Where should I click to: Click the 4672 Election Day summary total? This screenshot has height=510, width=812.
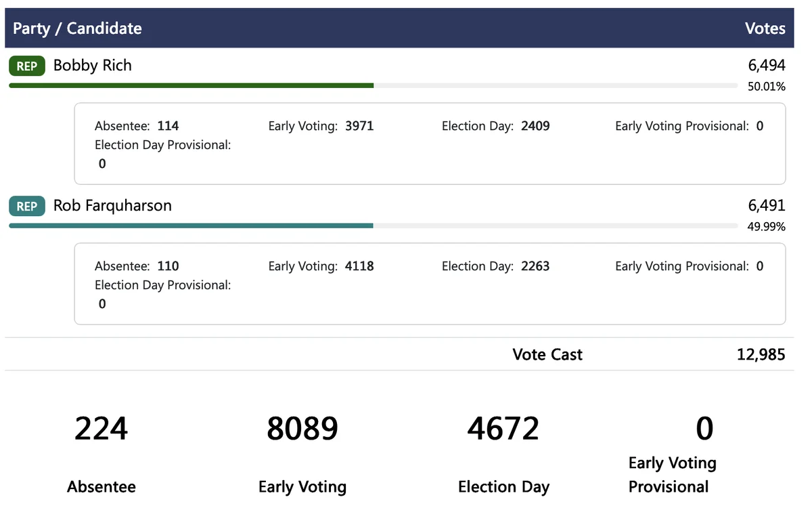tap(503, 429)
